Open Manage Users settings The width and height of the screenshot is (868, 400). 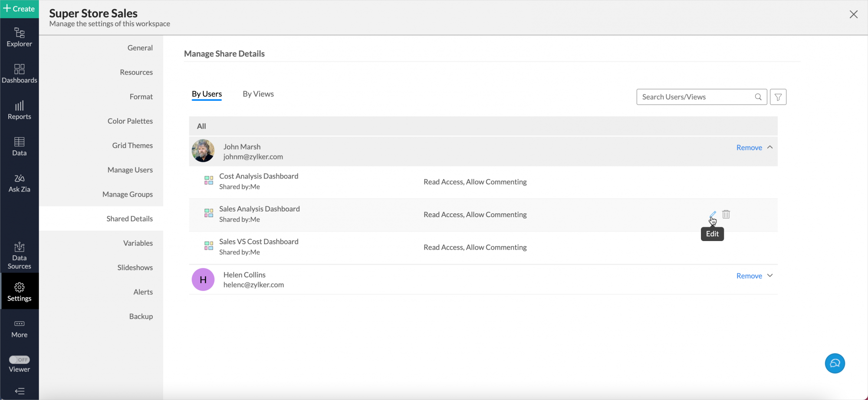pyautogui.click(x=130, y=170)
